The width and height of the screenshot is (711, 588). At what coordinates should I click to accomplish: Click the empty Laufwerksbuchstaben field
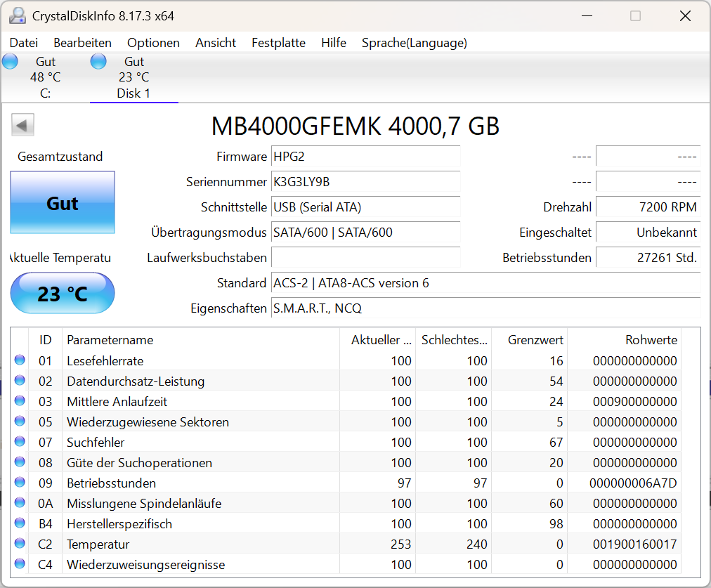(x=366, y=258)
